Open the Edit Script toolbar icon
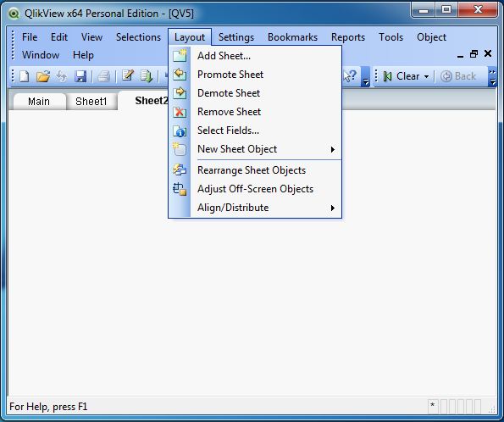Screen dimensions: 504x422 (x=128, y=76)
